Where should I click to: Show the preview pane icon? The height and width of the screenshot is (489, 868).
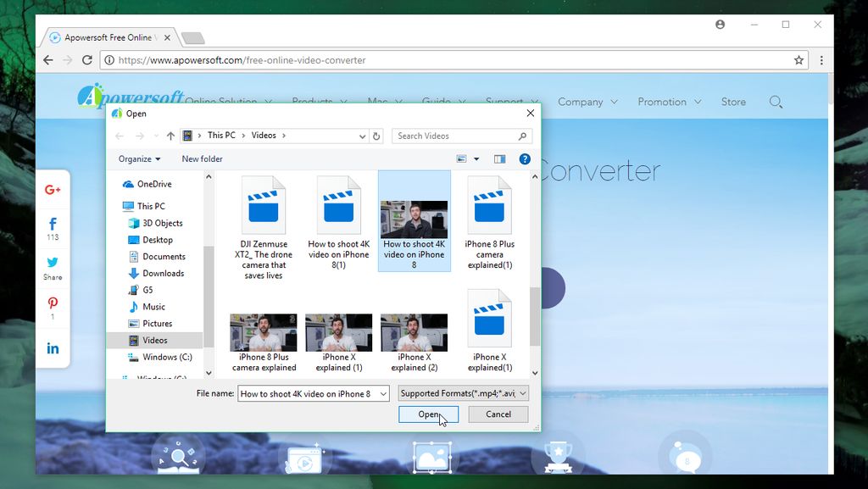[x=498, y=158]
